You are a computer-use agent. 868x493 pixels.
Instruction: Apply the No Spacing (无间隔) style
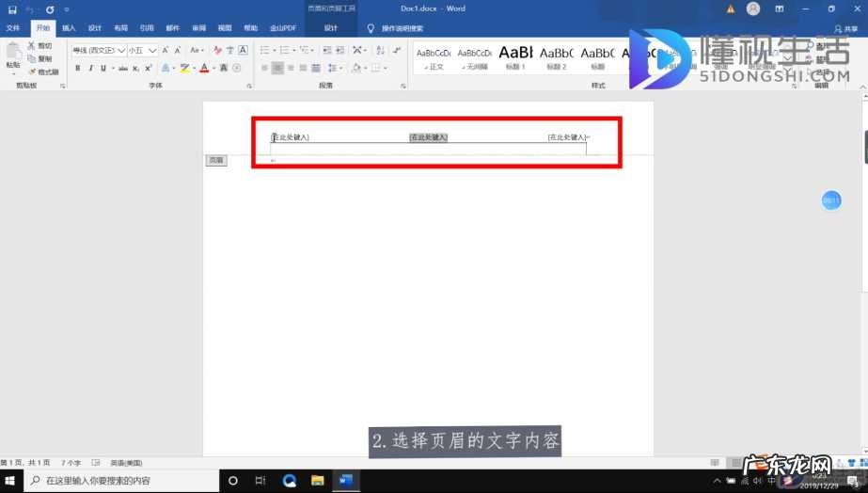[x=475, y=58]
